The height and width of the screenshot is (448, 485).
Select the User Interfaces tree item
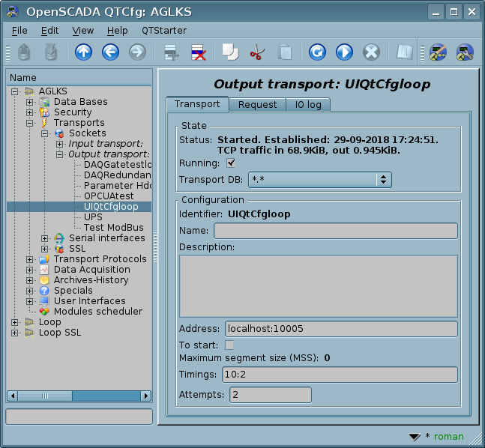(x=90, y=301)
